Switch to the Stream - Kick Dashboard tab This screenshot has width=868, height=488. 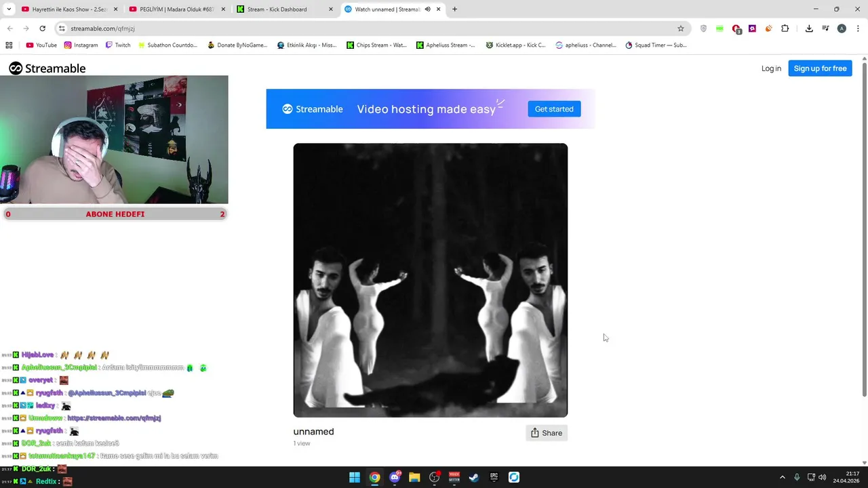[284, 9]
